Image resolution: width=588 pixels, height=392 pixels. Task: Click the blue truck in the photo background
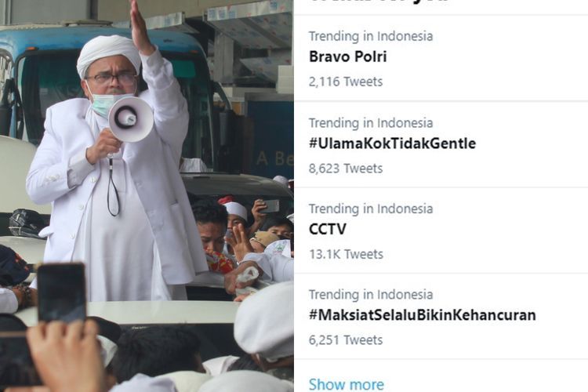(x=109, y=97)
